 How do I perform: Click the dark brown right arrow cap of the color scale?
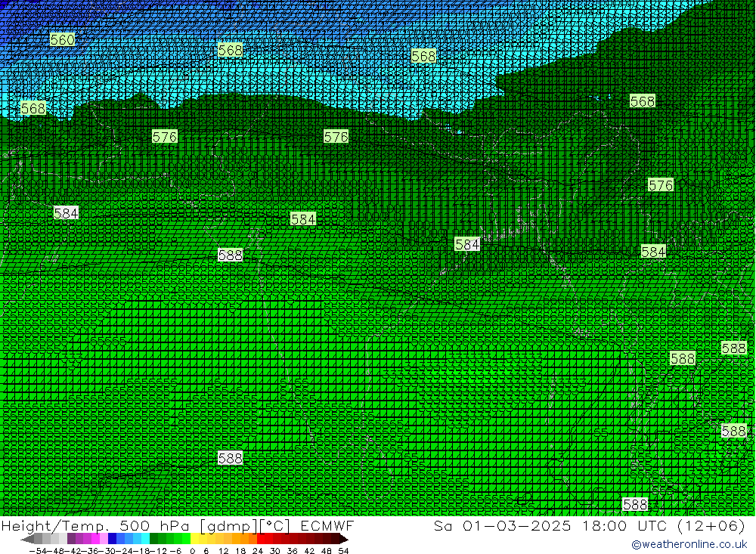(344, 539)
